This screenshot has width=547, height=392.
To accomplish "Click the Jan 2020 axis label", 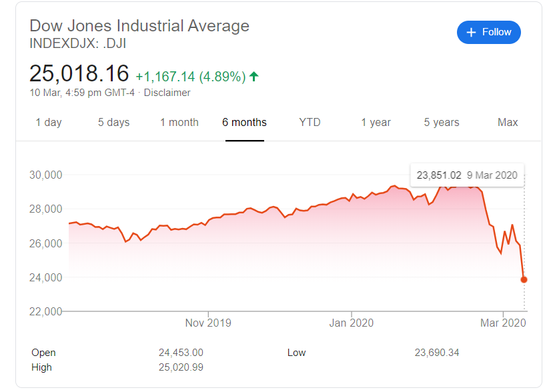I will click(351, 323).
